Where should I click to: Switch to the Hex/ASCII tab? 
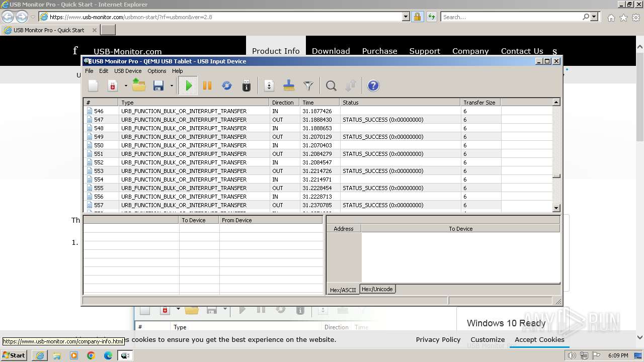pos(343,290)
